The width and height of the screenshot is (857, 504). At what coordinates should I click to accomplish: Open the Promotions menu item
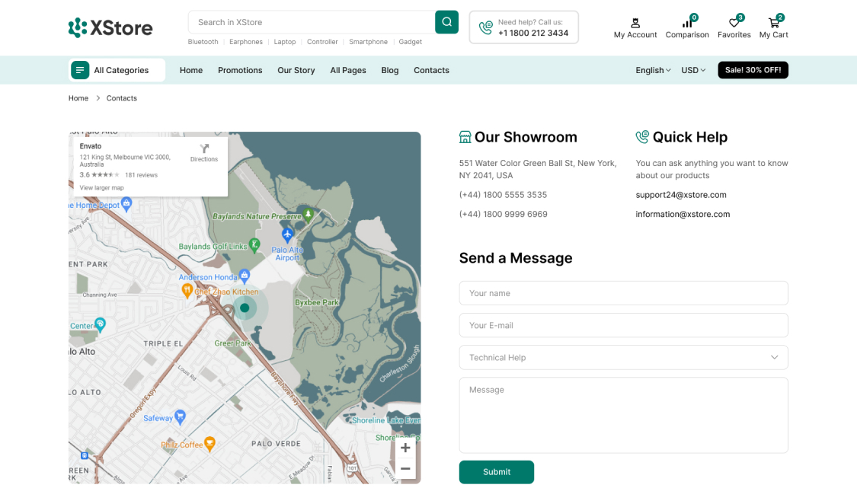(240, 70)
